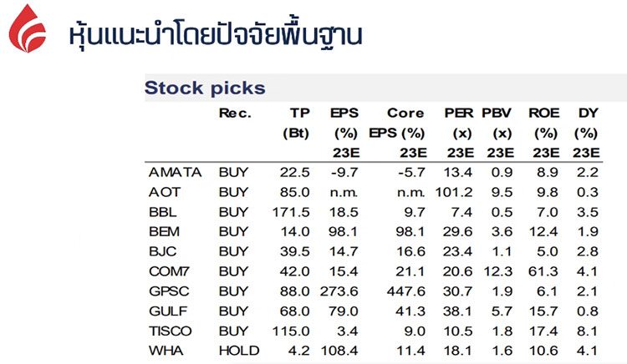Select the GPSC ticker name
This screenshot has height=364, width=627.
click(x=168, y=291)
